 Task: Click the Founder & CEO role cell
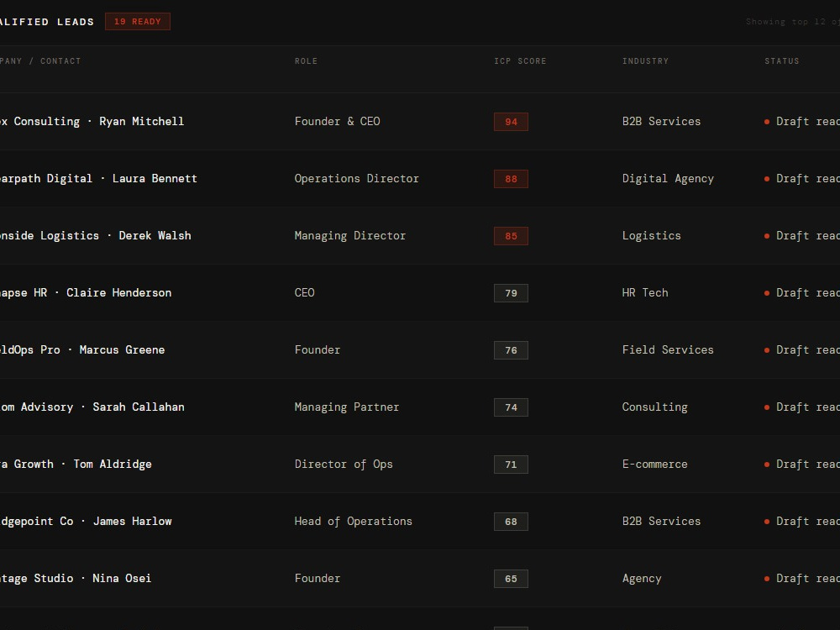pyautogui.click(x=338, y=122)
